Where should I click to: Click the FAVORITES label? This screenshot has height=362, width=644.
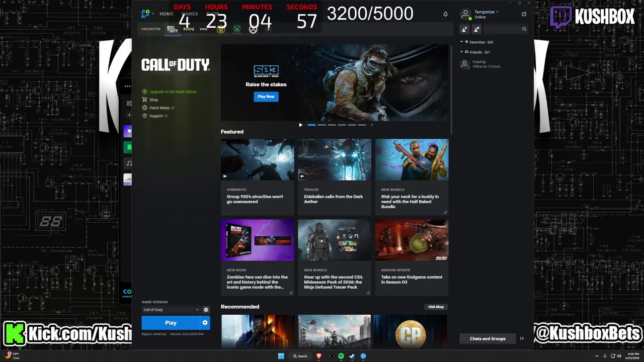pos(151,29)
